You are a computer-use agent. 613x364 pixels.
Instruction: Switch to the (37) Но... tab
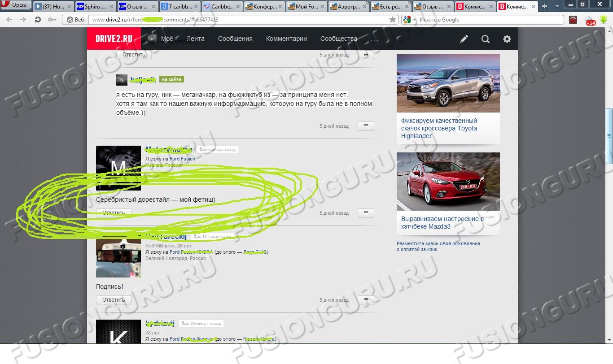pyautogui.click(x=53, y=6)
